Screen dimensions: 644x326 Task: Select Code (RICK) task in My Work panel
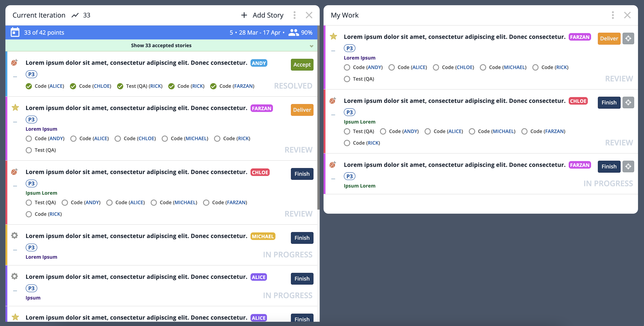click(347, 143)
